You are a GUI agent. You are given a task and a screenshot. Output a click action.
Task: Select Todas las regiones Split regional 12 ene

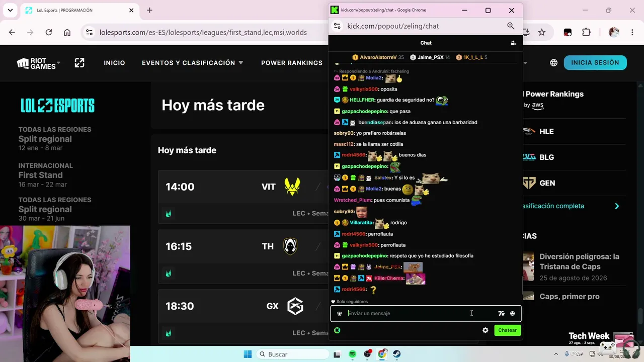click(x=55, y=139)
